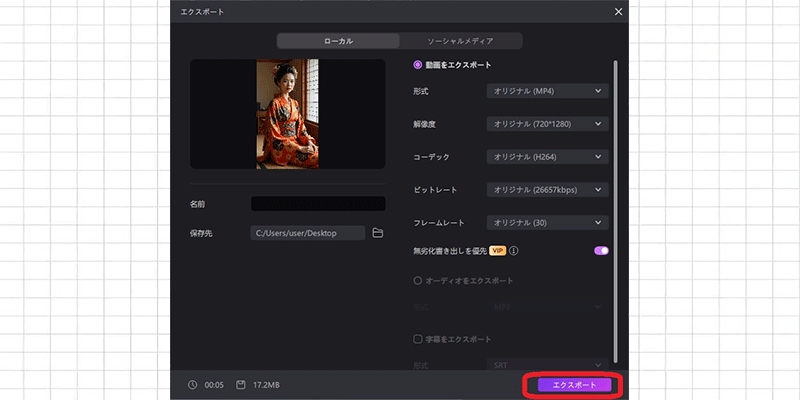The height and width of the screenshot is (400, 800).
Task: Open the コーデック オリジナル (H264) dropdown
Action: tap(547, 157)
